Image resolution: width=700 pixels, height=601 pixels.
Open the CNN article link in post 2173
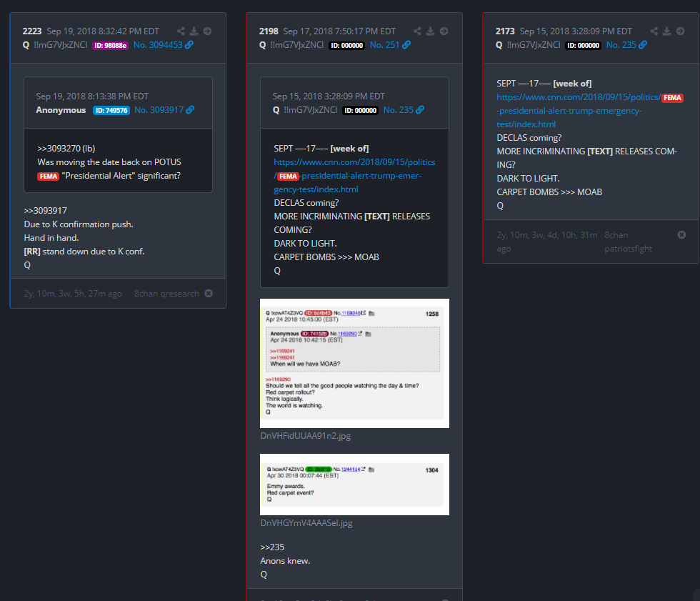(x=590, y=111)
